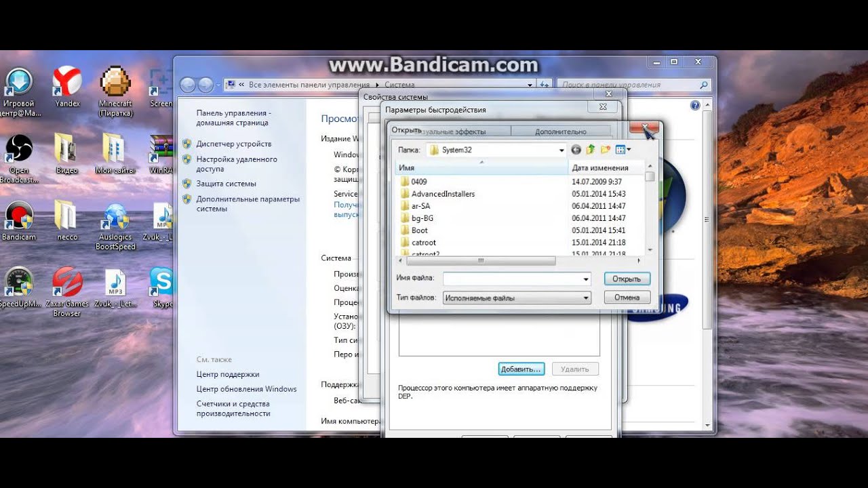This screenshot has width=868, height=488.
Task: Click date 14.07.2009 9:37
Action: [x=597, y=182]
